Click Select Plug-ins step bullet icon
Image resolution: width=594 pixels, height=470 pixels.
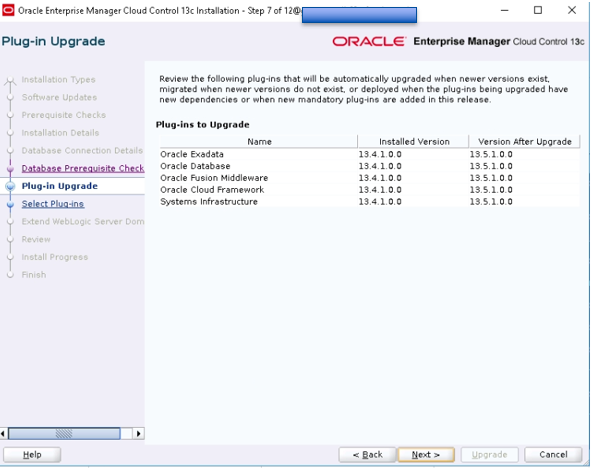(11, 204)
